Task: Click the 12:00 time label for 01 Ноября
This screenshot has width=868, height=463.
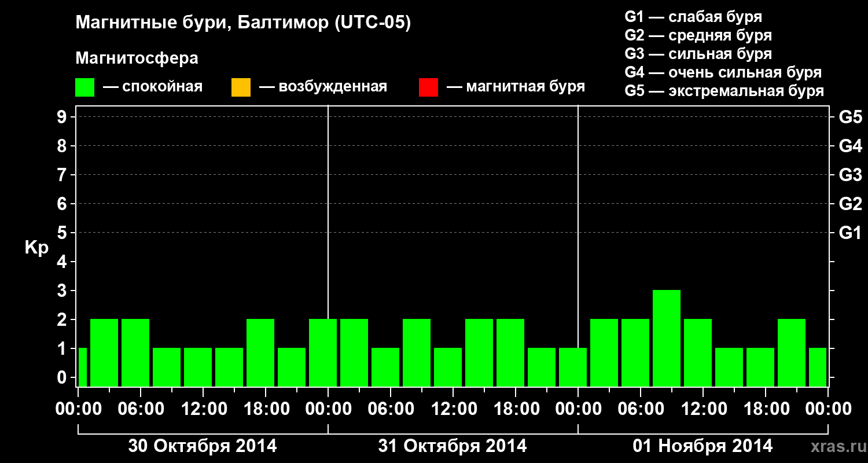Action: (703, 409)
